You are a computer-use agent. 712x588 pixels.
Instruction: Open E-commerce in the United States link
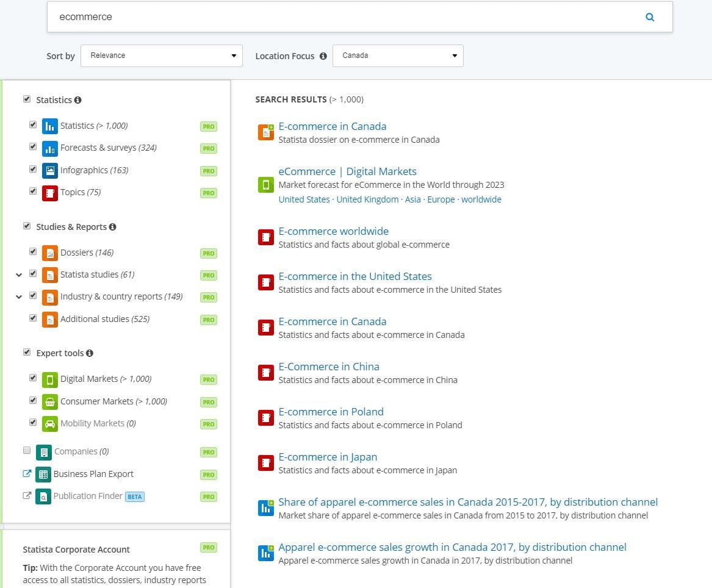pos(355,276)
